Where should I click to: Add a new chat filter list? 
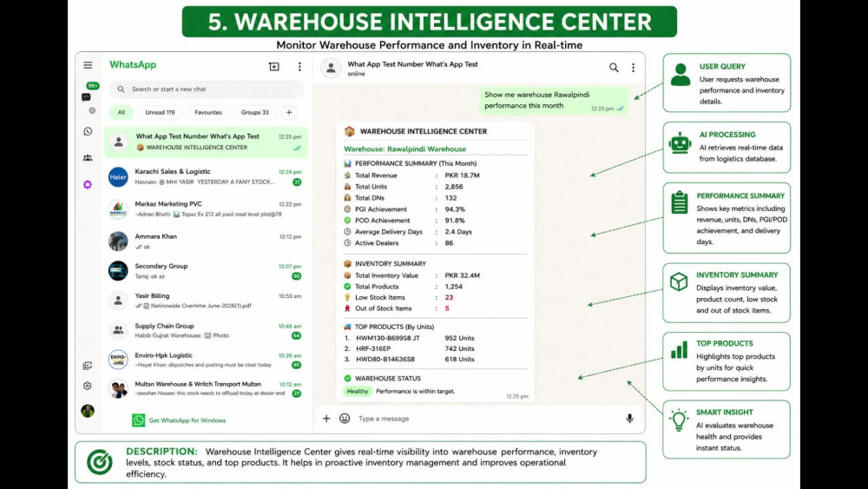point(289,112)
